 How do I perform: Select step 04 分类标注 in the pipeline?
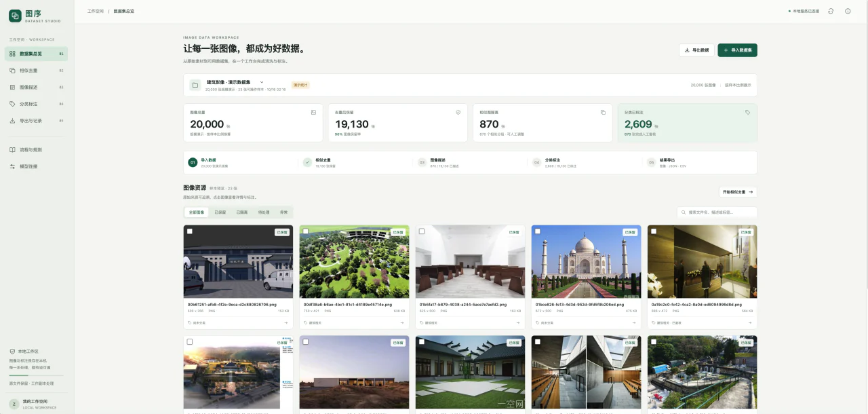pos(584,162)
